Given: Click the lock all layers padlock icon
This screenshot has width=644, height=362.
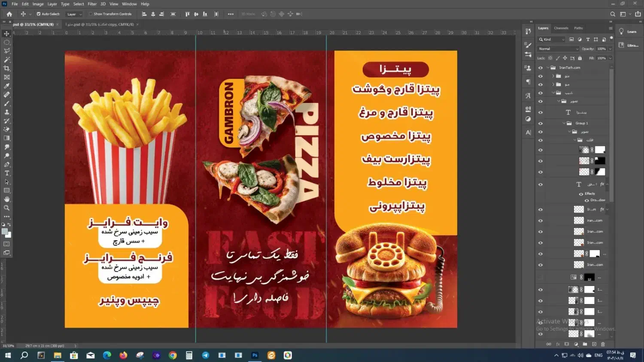Looking at the screenshot, I should pos(580,58).
